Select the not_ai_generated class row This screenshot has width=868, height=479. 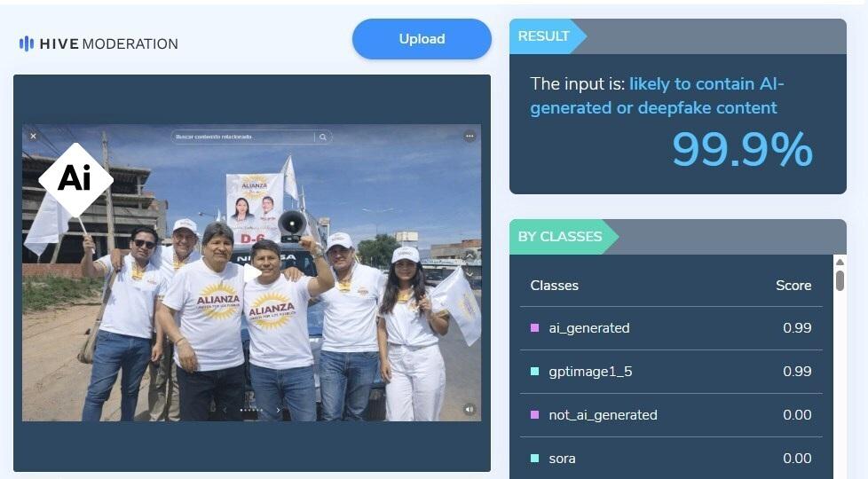(x=671, y=415)
